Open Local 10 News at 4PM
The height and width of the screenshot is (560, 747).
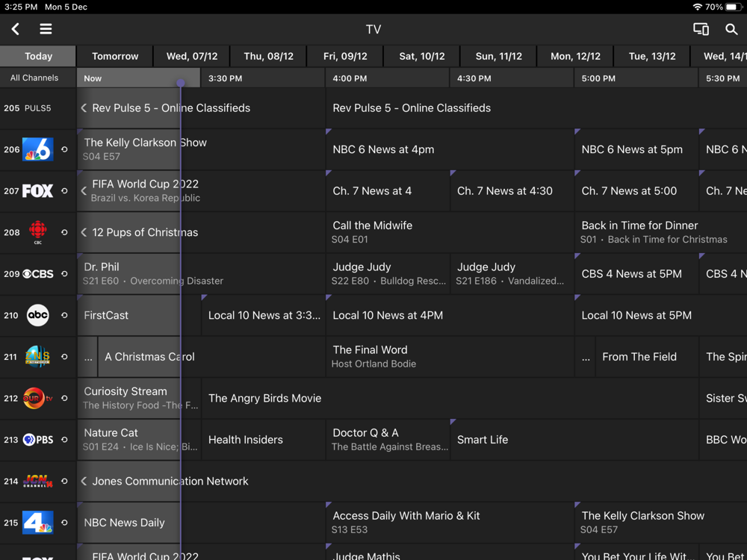tap(449, 315)
